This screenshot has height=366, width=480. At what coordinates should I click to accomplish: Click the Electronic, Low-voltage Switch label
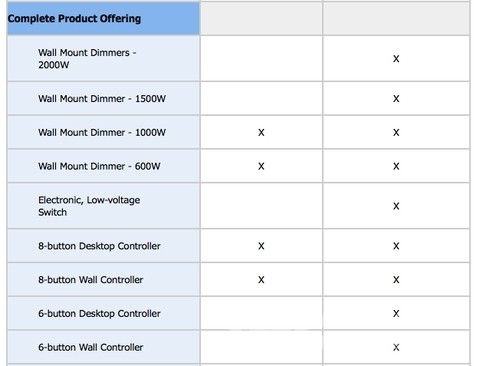(x=89, y=206)
